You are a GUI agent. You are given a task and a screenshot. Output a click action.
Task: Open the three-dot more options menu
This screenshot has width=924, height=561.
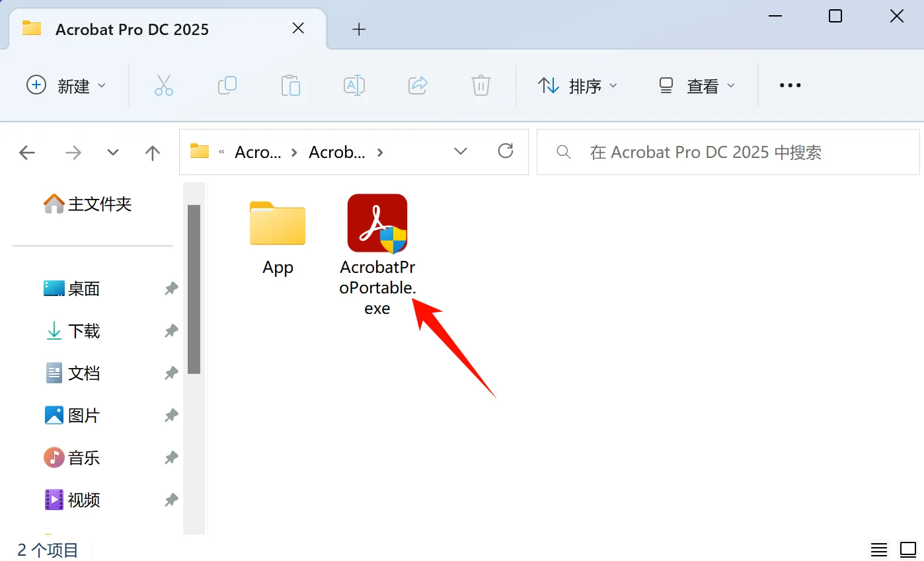pos(790,85)
